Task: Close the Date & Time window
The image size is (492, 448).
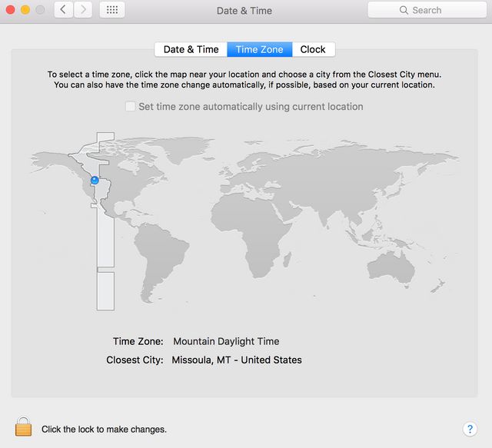Action: [x=10, y=10]
